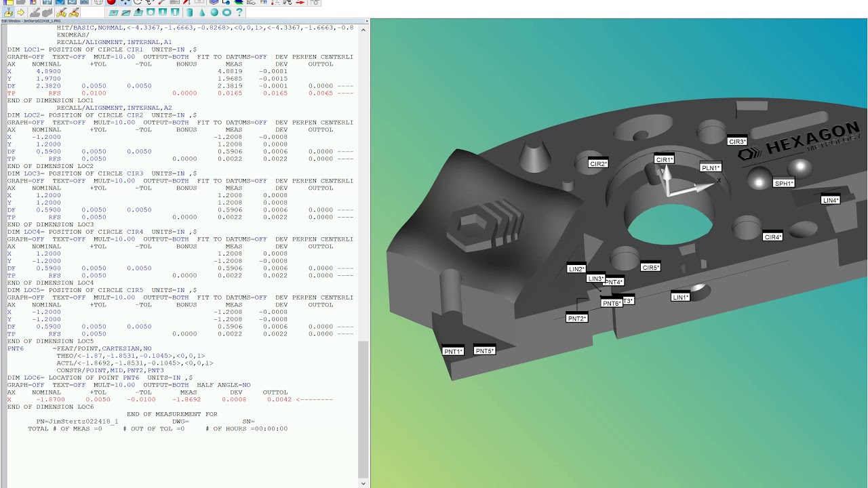Click the red sphere icon in the top toolbar
868x488 pixels.
tap(111, 2)
